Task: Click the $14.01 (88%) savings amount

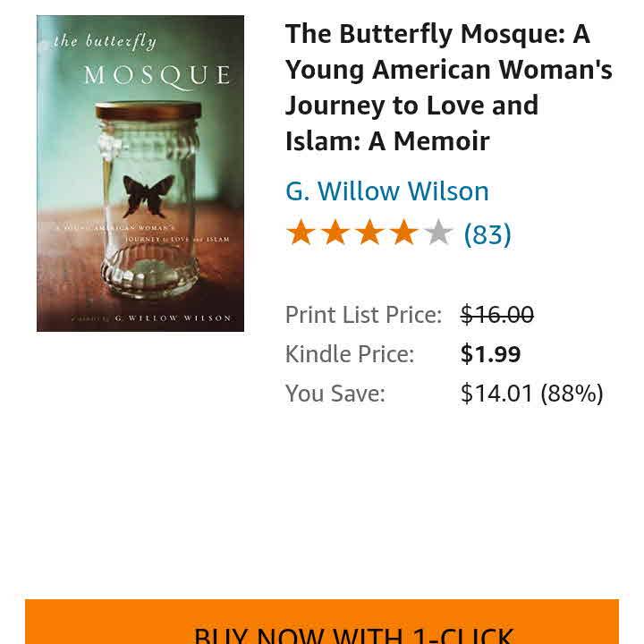Action: tap(531, 394)
